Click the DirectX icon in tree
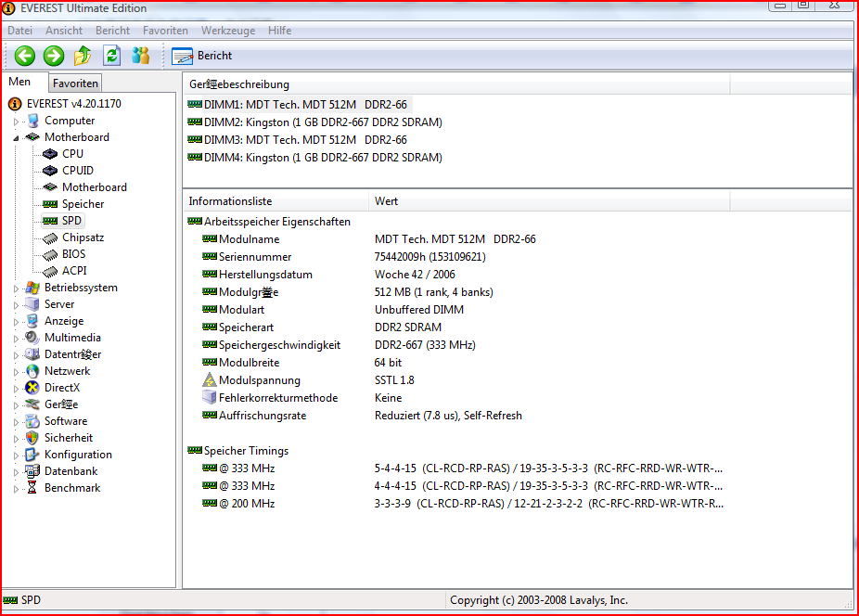The image size is (859, 616). (x=32, y=388)
